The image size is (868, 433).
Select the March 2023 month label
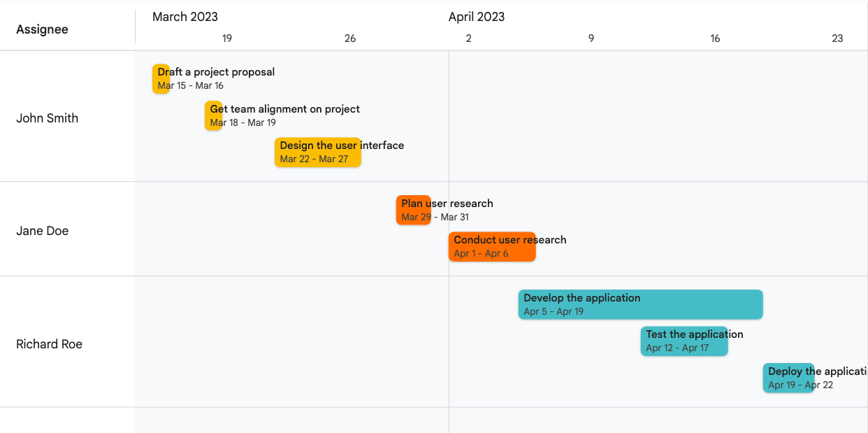point(185,17)
